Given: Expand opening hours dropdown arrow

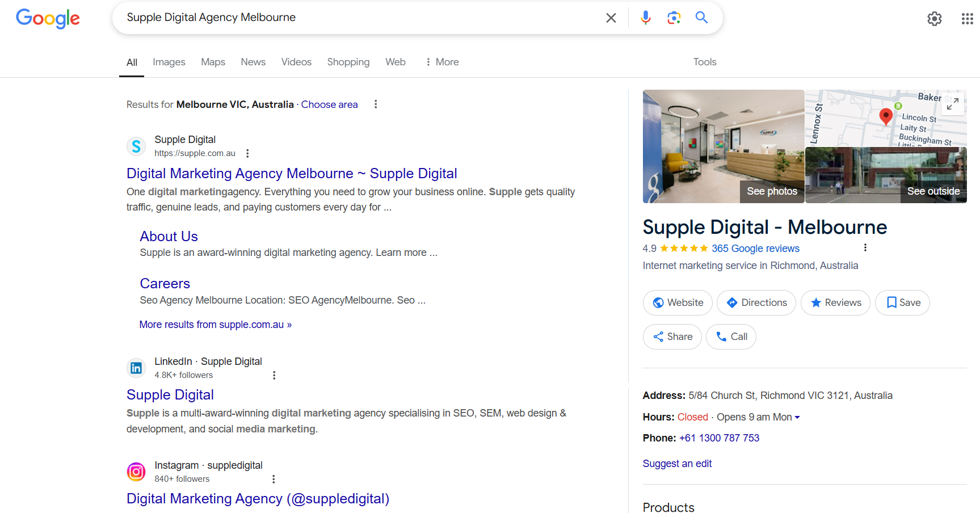Looking at the screenshot, I should click(x=797, y=417).
